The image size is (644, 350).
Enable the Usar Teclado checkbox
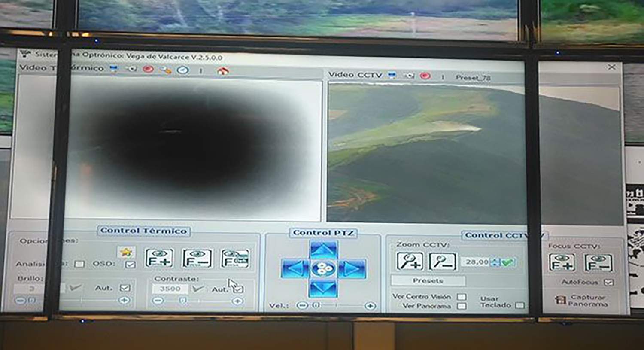[x=520, y=305]
